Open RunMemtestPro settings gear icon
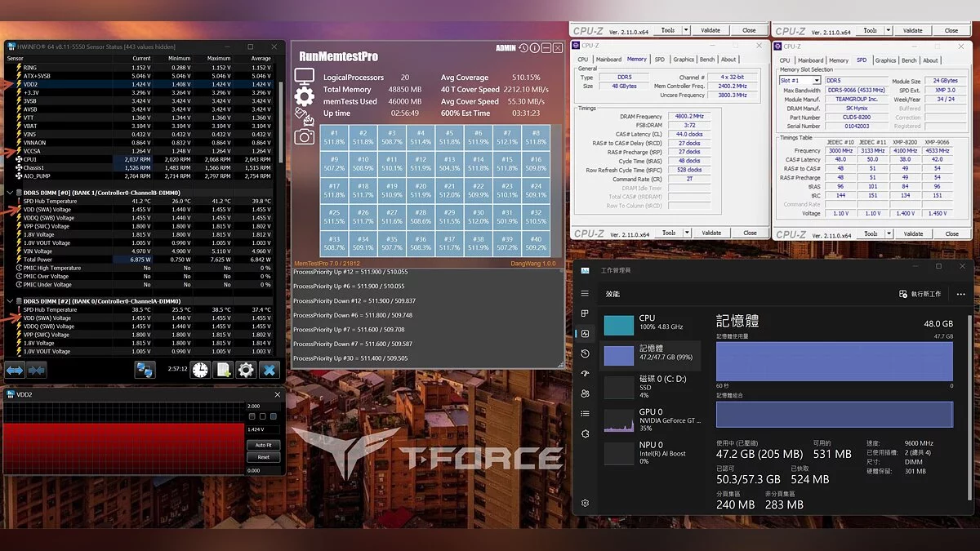This screenshot has width=980, height=551. click(305, 97)
